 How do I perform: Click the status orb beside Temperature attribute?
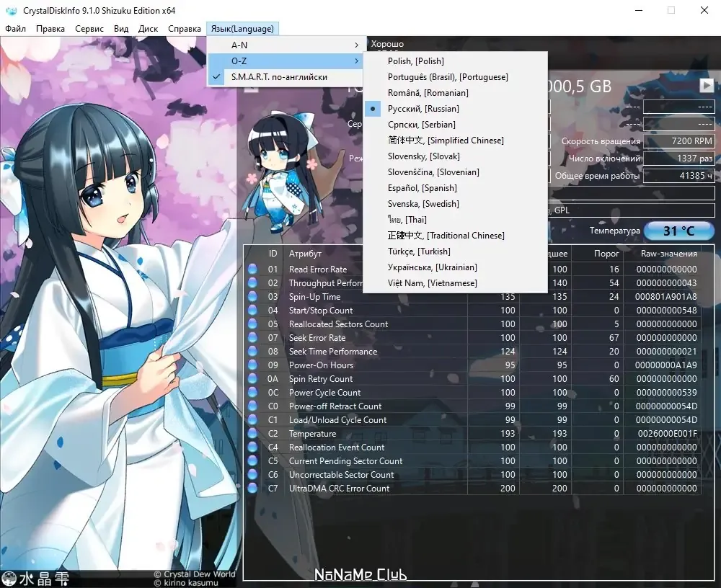[252, 434]
